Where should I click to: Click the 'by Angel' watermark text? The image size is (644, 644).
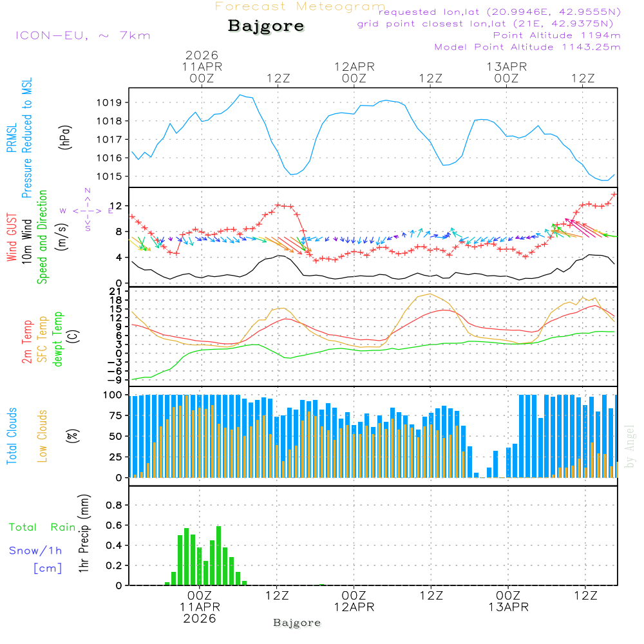pos(630,446)
